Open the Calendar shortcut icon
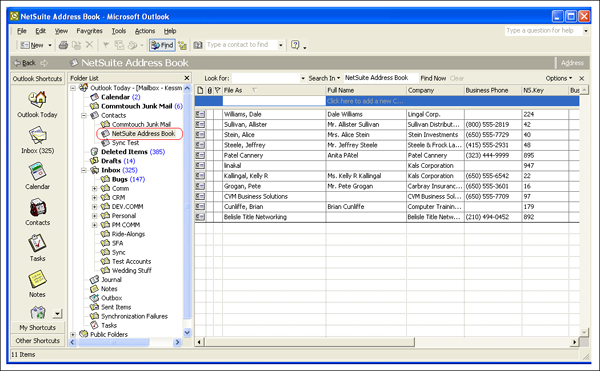The width and height of the screenshot is (600, 371). 38,172
